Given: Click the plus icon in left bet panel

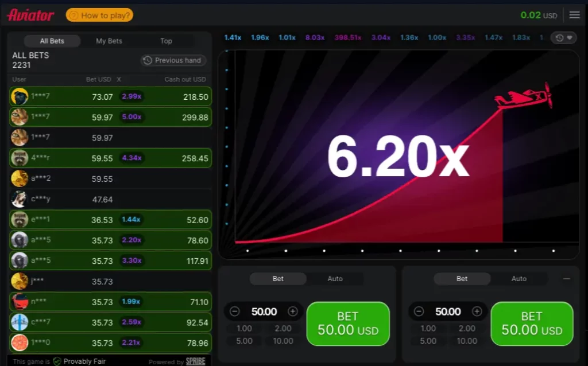Looking at the screenshot, I should pyautogui.click(x=293, y=312).
